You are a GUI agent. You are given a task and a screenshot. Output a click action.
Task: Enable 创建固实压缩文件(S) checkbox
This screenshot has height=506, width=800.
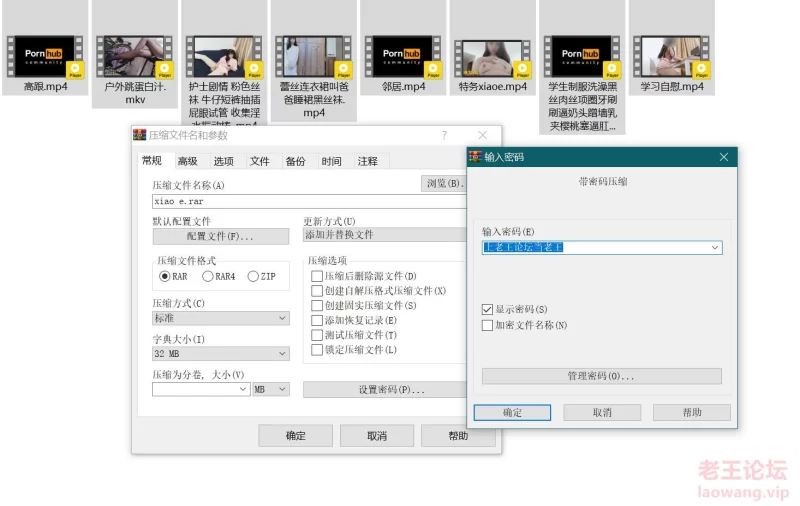point(317,306)
